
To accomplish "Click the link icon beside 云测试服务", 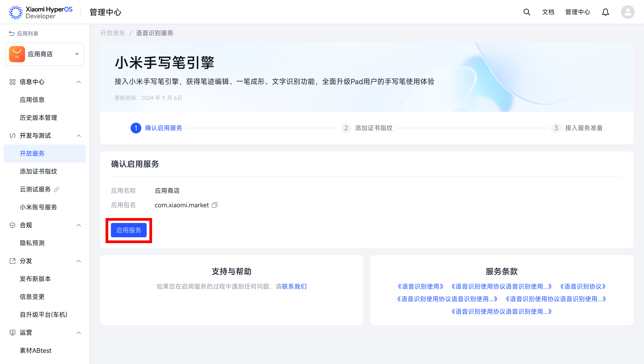I will click(57, 189).
